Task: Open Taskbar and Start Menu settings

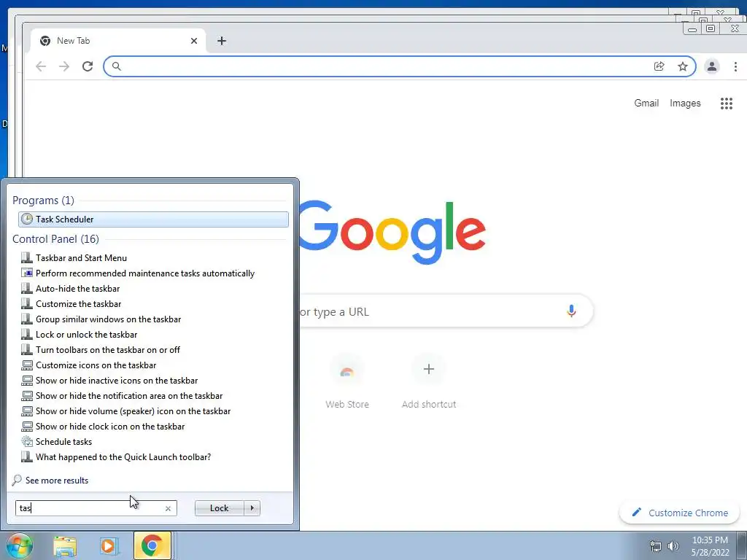Action: pyautogui.click(x=81, y=258)
